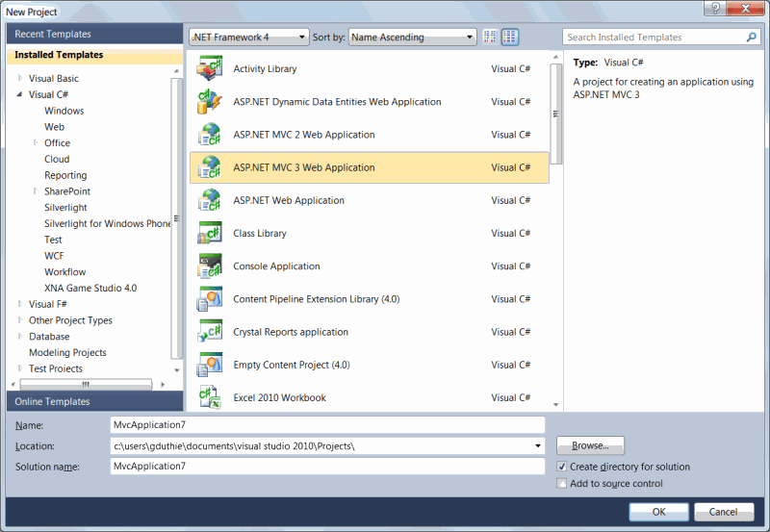Select the Workflow category

64,272
